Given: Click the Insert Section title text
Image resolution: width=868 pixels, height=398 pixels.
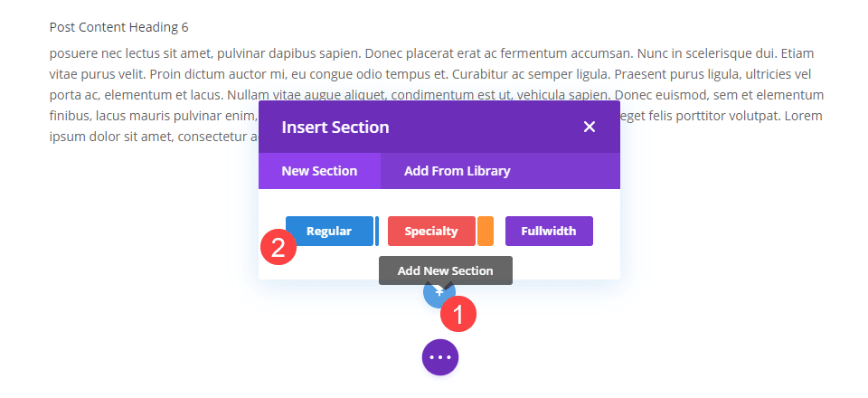Looking at the screenshot, I should point(335,127).
